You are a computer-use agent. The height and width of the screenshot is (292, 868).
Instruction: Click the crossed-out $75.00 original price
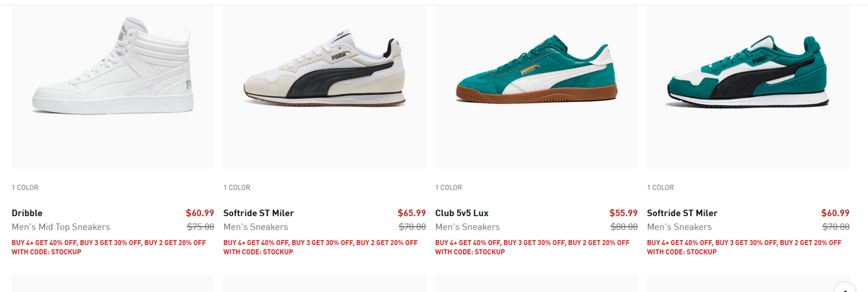coord(200,227)
